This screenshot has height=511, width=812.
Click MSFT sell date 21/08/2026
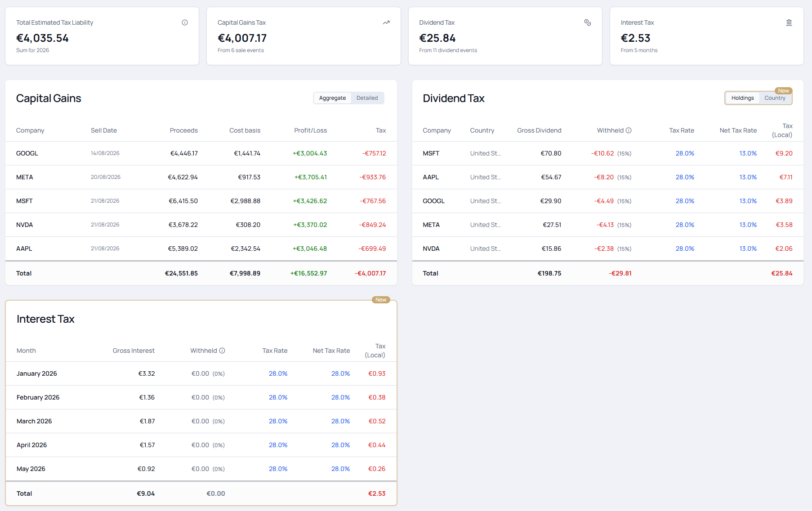(105, 201)
